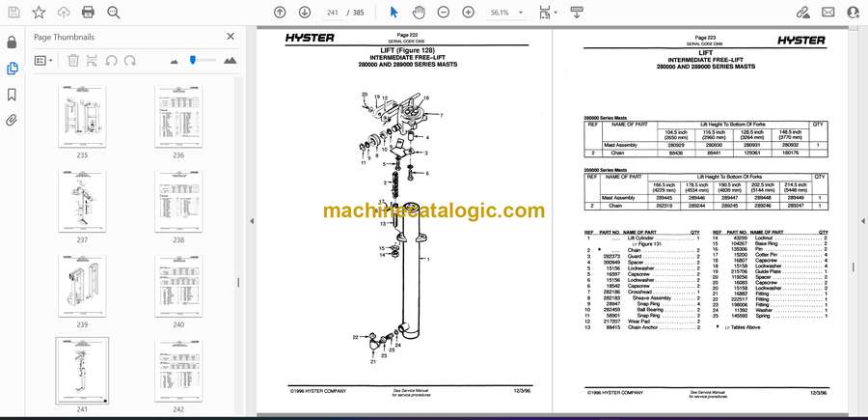Open the account profile icon
The height and width of the screenshot is (420, 868).
pos(854,13)
